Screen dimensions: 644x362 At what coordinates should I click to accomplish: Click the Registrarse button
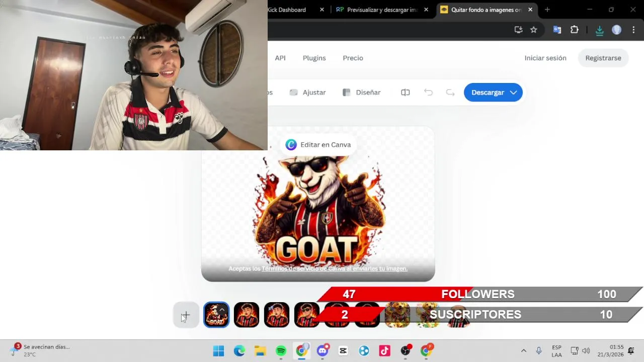click(603, 58)
